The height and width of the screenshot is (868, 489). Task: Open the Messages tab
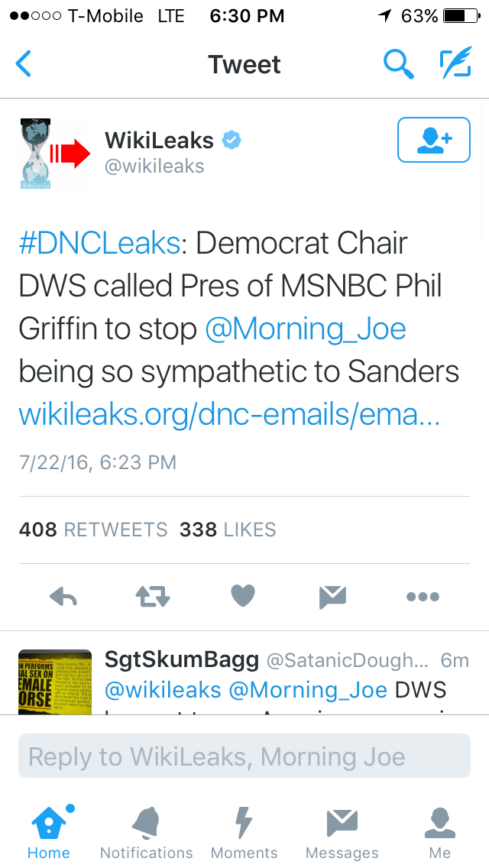pyautogui.click(x=342, y=833)
